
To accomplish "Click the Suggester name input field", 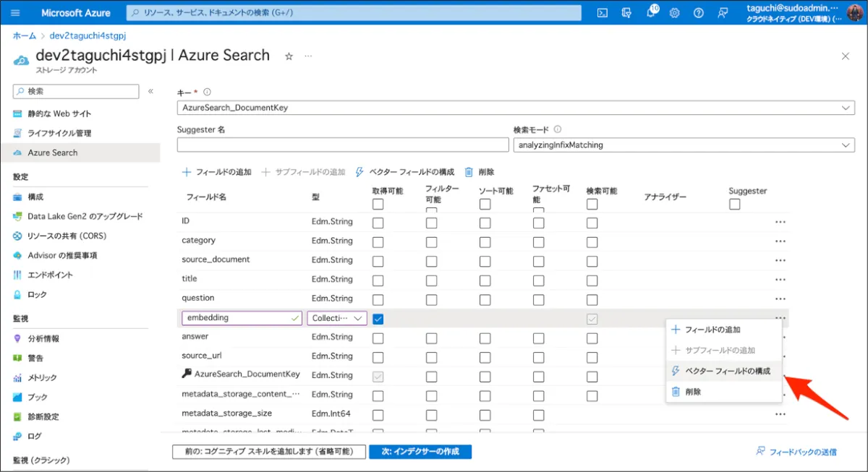I will pos(342,145).
